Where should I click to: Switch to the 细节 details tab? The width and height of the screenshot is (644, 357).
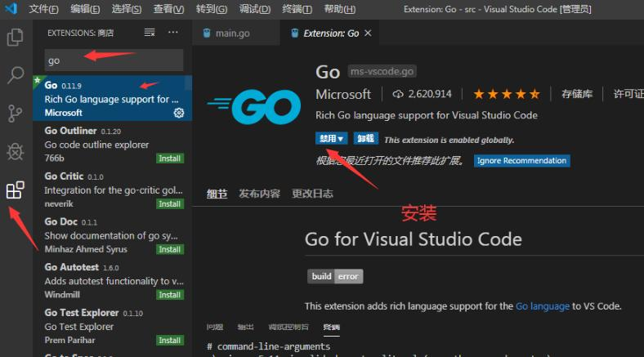217,194
